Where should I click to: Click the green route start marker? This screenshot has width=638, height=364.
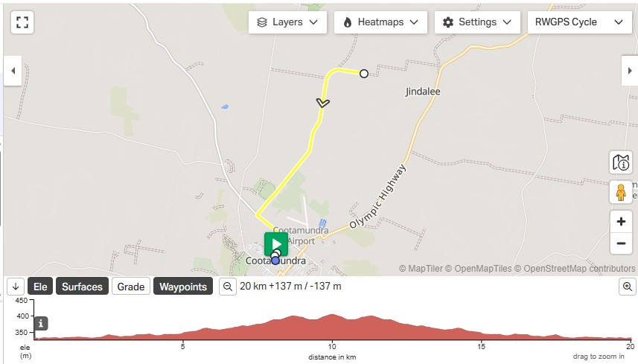276,244
